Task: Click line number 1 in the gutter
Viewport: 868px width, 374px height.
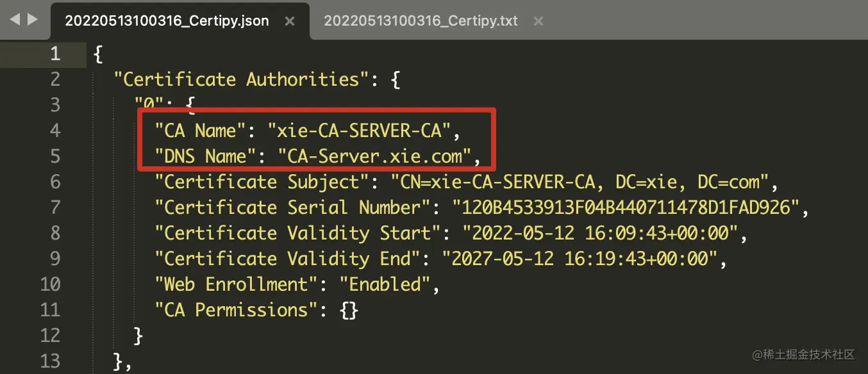Action: click(55, 54)
